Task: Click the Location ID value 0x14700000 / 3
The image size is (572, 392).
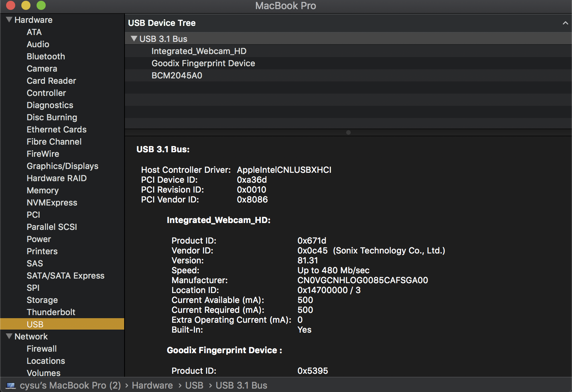Action: coord(329,290)
